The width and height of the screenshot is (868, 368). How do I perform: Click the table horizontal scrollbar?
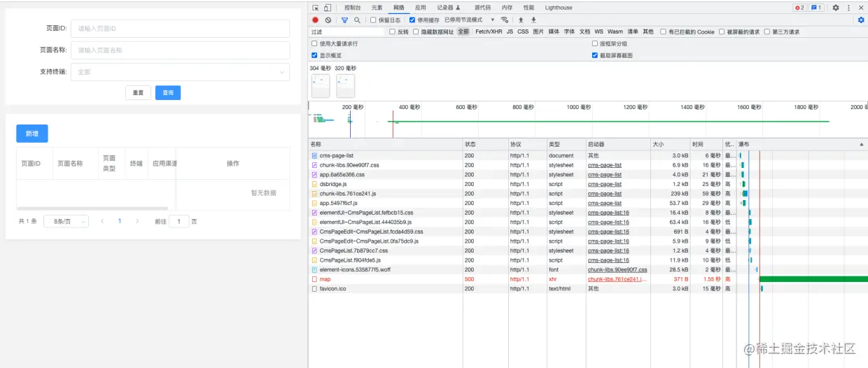[92, 208]
